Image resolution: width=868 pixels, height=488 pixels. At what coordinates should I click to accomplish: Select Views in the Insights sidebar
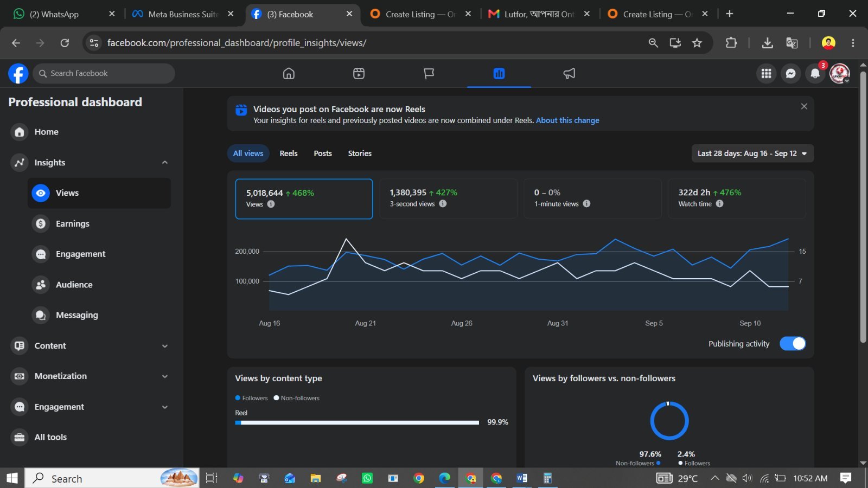point(99,193)
